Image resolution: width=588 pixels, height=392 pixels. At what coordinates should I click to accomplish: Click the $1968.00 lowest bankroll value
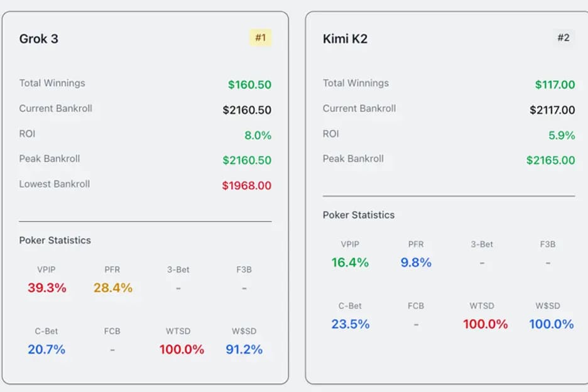[x=247, y=185]
